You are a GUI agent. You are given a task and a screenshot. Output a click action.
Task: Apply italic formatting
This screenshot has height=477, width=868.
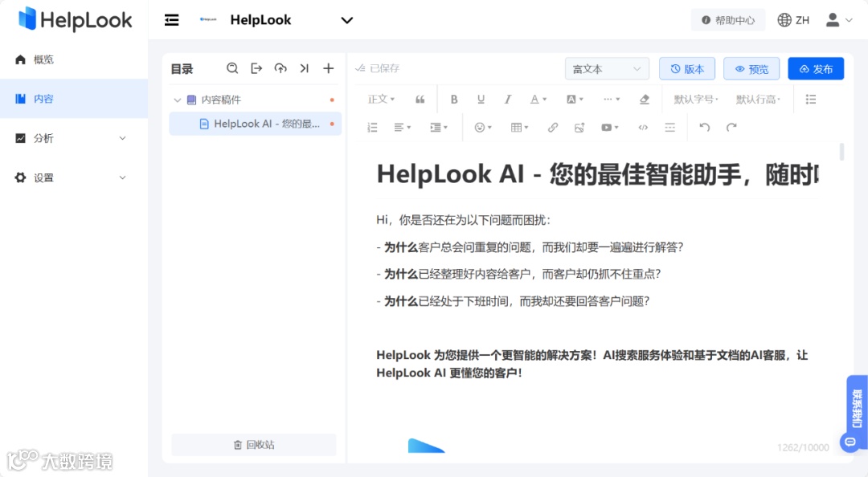point(507,99)
